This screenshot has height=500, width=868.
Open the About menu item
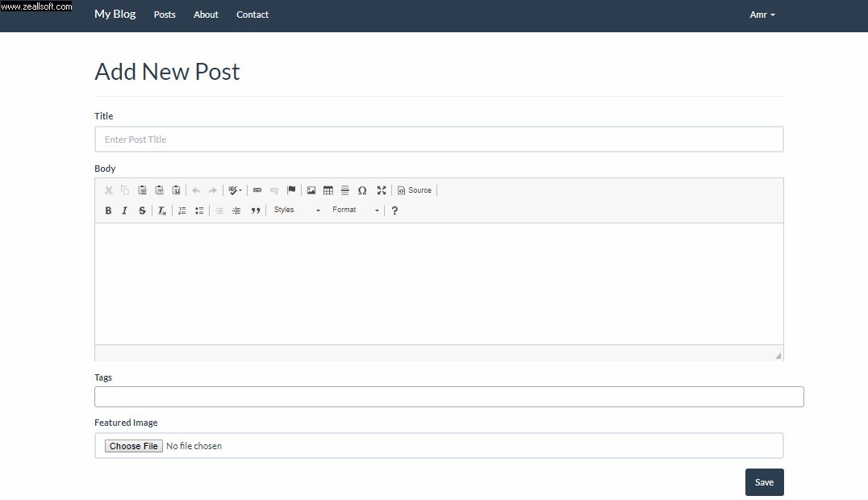point(206,15)
